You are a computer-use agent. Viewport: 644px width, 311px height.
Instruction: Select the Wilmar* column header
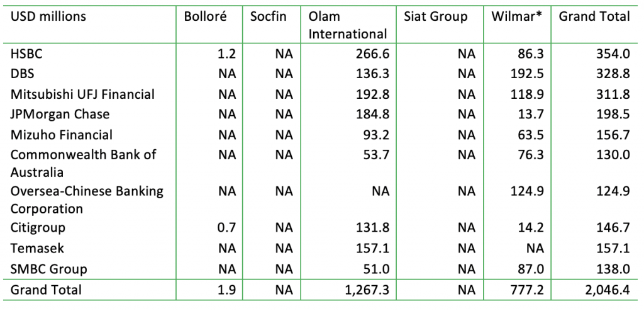tap(517, 16)
